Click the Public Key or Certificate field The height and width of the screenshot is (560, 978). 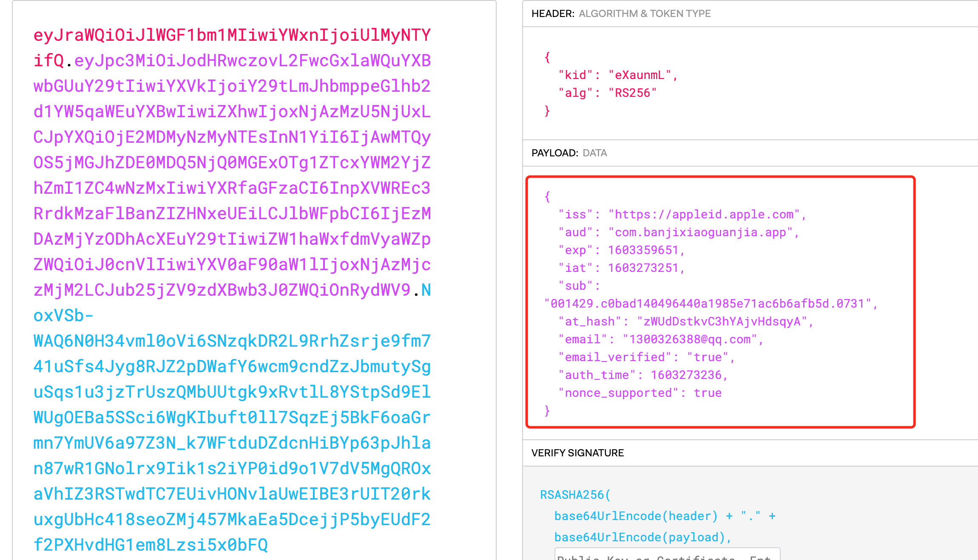tap(667, 555)
